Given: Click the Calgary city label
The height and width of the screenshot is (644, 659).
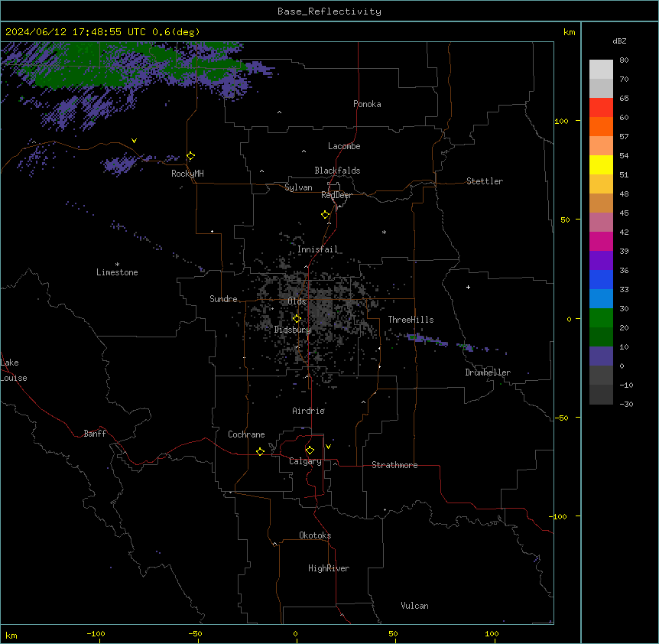Looking at the screenshot, I should pyautogui.click(x=305, y=461).
